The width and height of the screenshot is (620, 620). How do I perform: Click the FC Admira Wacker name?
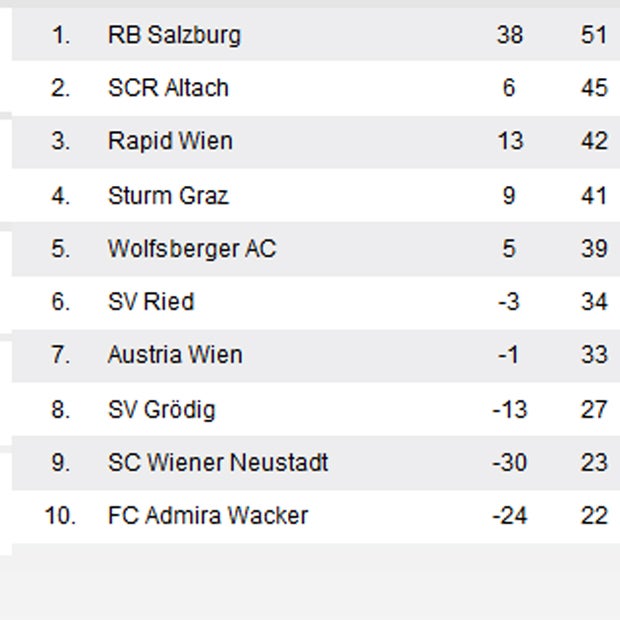(208, 516)
